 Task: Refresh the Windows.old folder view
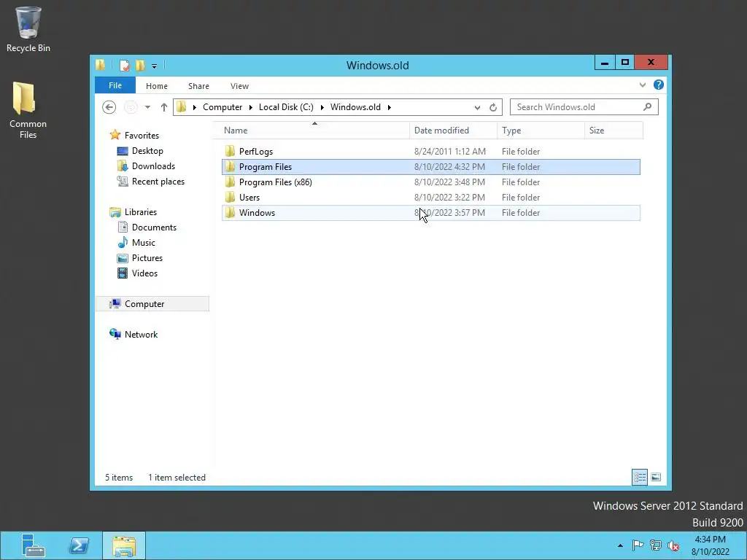coord(493,108)
